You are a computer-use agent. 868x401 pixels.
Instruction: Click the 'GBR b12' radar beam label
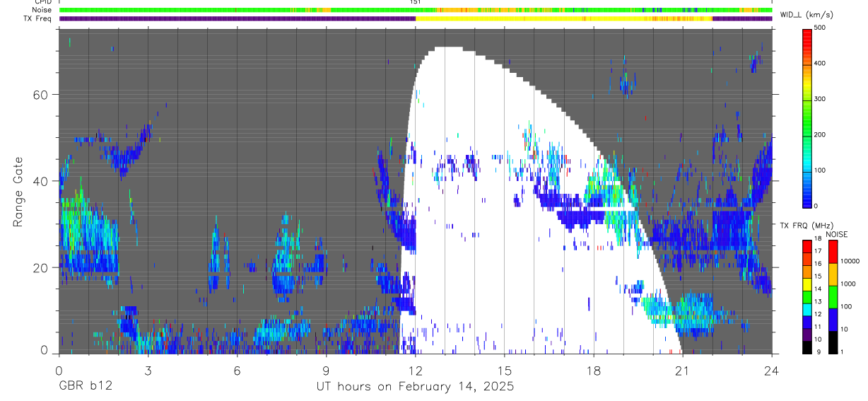pos(85,387)
